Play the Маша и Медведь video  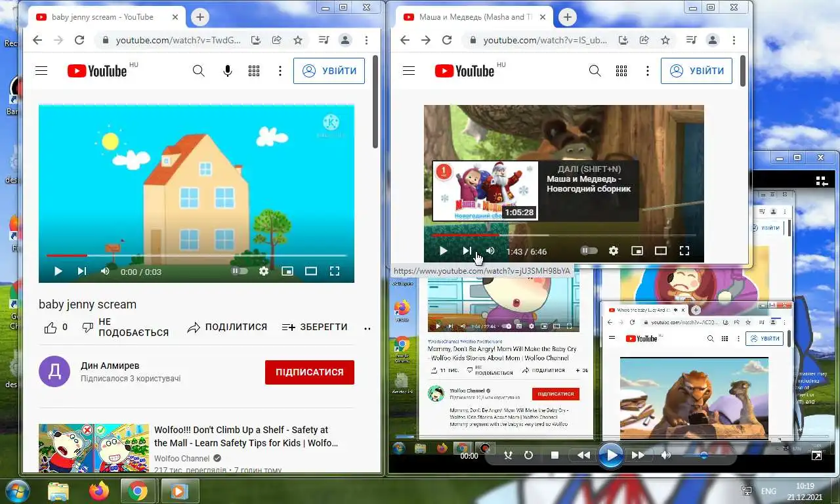[x=443, y=251]
